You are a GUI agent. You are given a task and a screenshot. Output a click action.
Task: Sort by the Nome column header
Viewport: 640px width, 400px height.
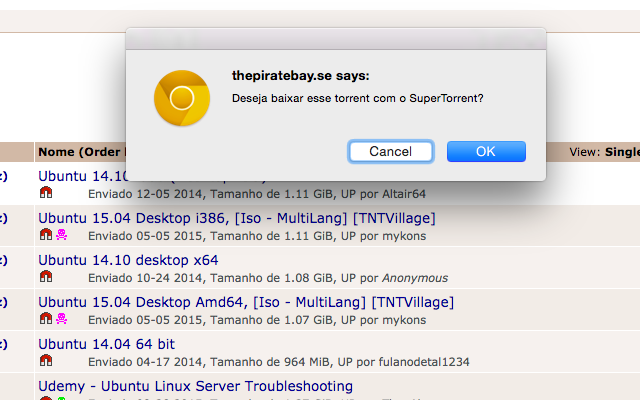57,152
